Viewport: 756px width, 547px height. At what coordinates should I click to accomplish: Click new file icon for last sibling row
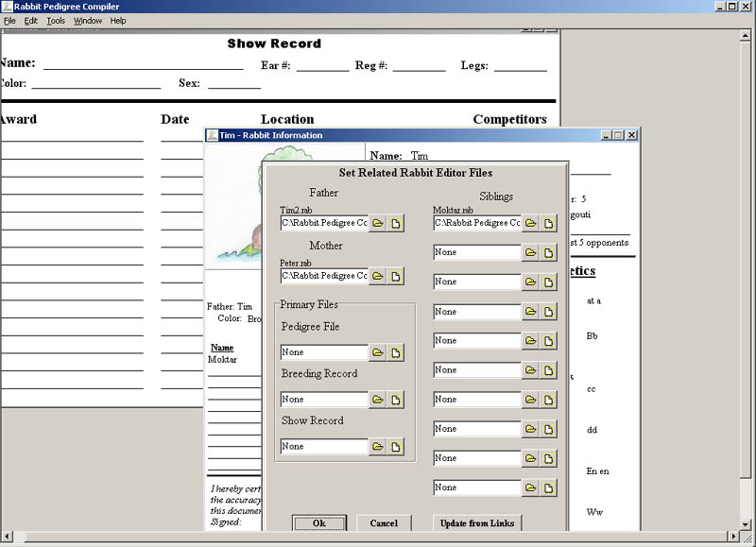pyautogui.click(x=548, y=488)
